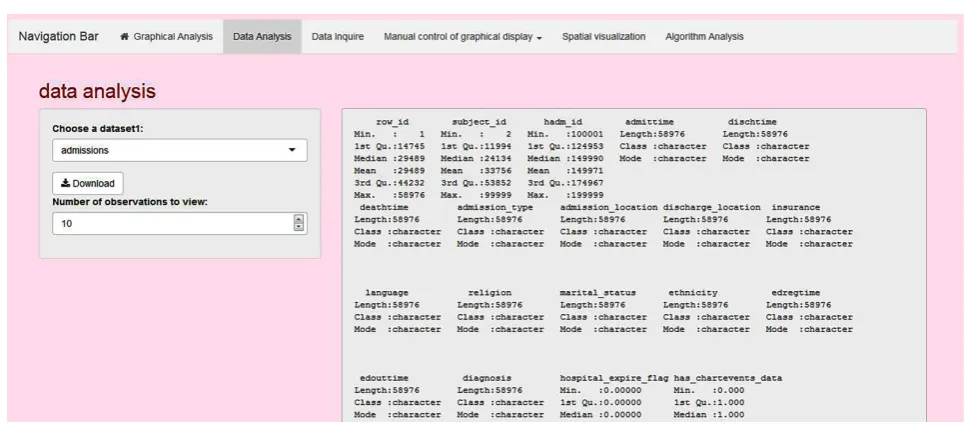
Task: Open the Algorithm Analysis tab
Action: [704, 37]
